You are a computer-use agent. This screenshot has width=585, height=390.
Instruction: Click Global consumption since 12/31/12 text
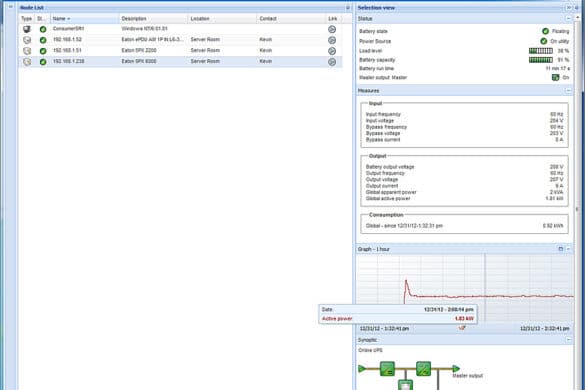pyautogui.click(x=404, y=226)
